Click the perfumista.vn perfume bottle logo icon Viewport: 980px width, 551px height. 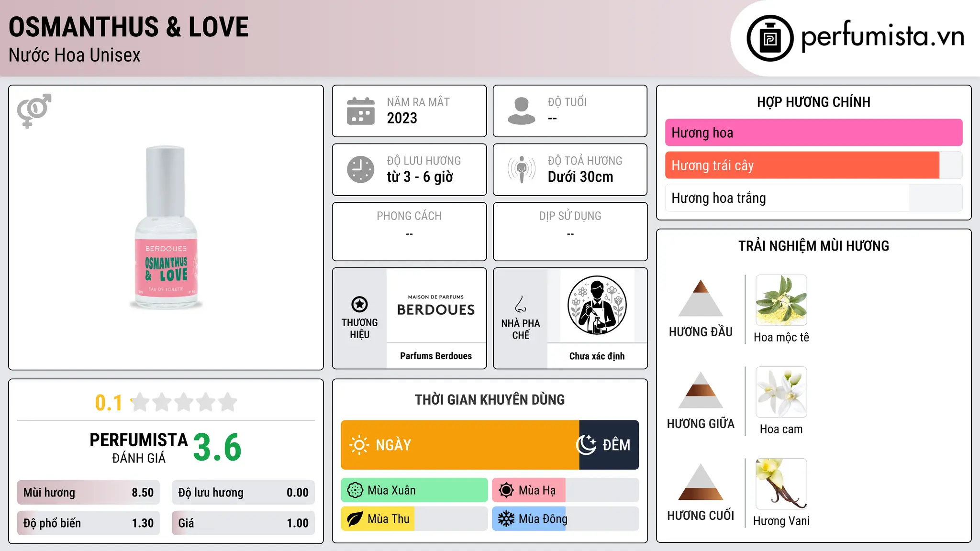click(770, 38)
